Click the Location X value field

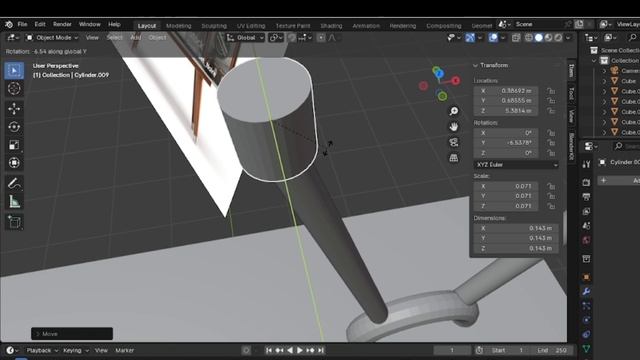click(506, 91)
